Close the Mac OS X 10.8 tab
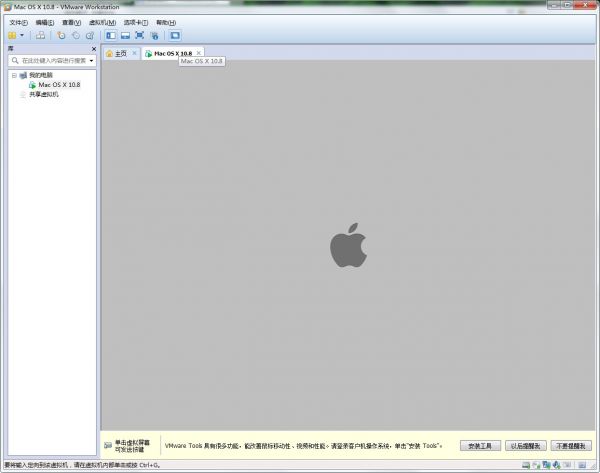Viewport: 600px width, 473px height. (198, 53)
